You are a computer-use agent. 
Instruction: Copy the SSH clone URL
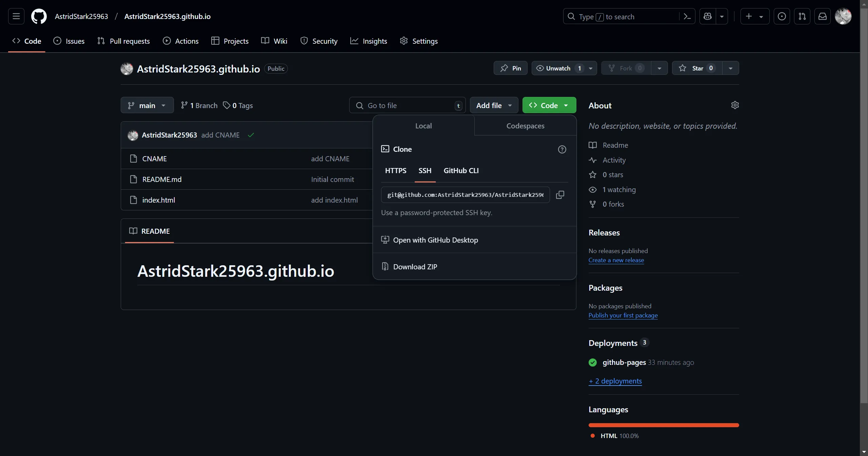coord(560,195)
